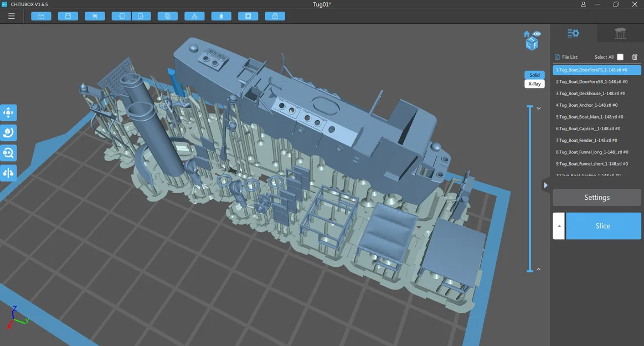Screen dimensions: 644x346
Task: Click the Redo toolbar icon
Action: tap(141, 16)
